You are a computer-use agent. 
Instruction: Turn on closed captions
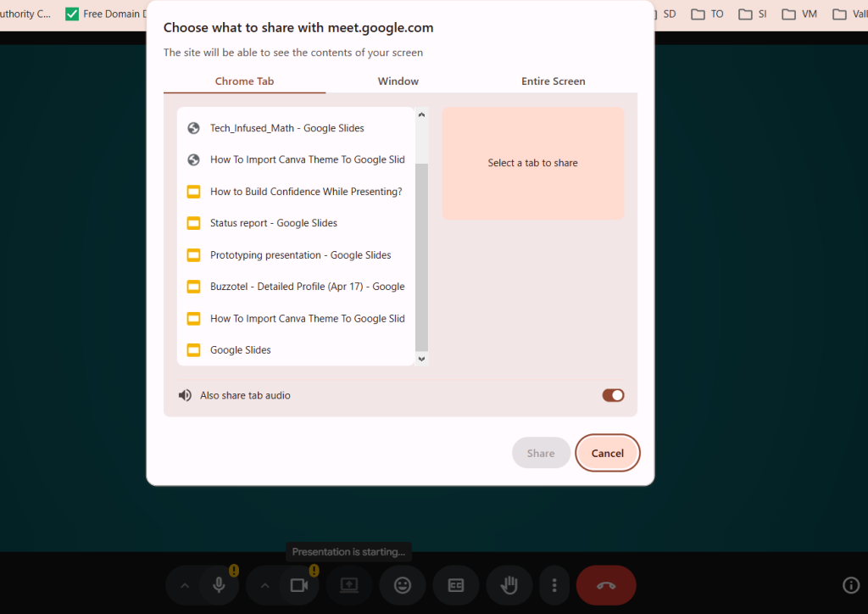click(455, 585)
